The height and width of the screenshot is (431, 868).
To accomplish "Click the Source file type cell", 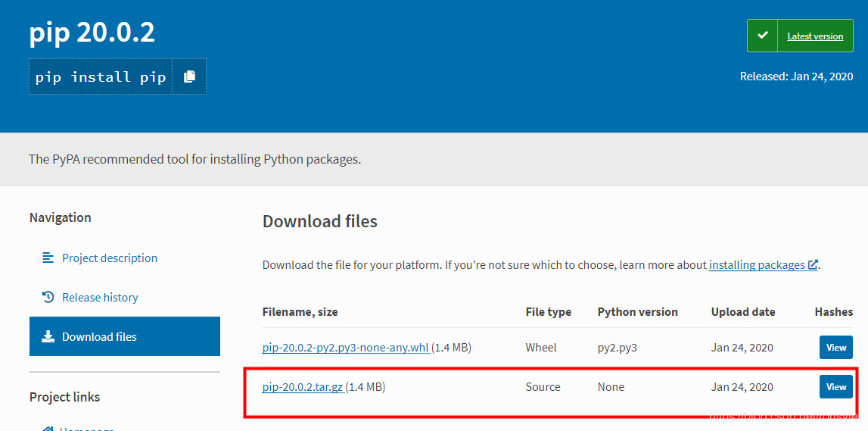I will (543, 386).
